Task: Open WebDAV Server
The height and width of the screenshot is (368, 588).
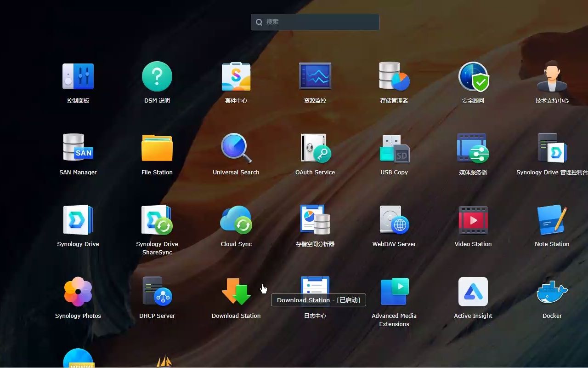Action: [394, 220]
